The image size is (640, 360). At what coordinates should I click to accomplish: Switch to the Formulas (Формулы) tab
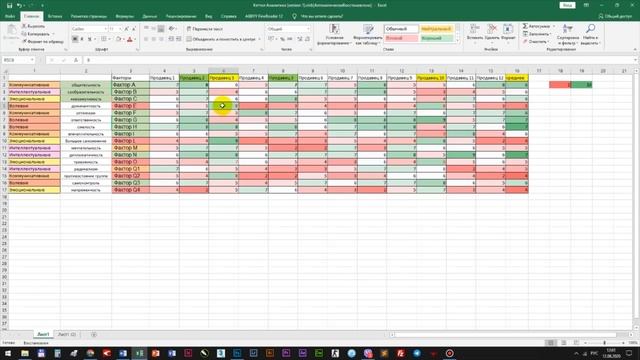click(x=124, y=16)
